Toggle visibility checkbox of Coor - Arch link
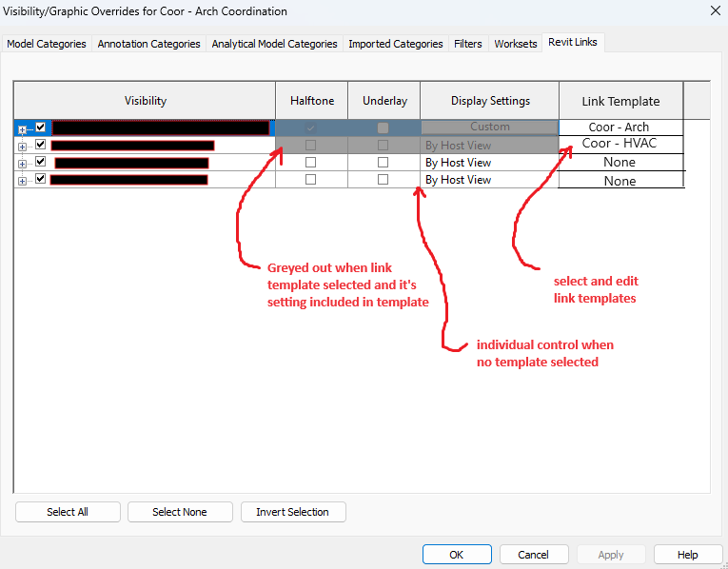The width and height of the screenshot is (728, 569). (40, 127)
